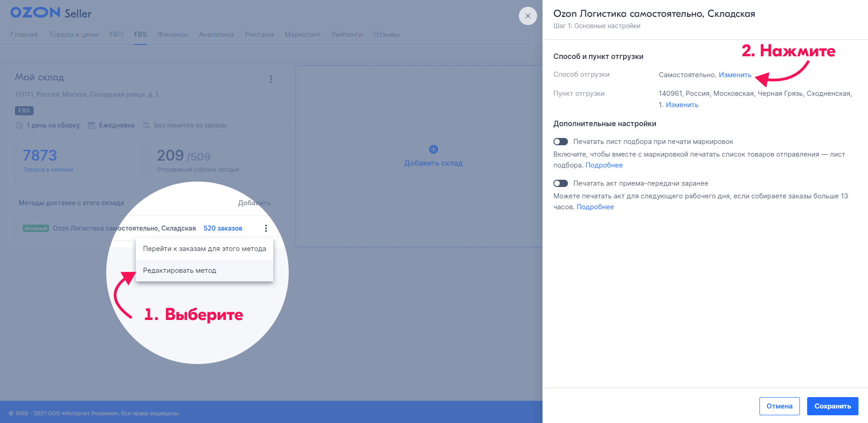Click the 7873 Товаров в наличии card
Screen dimensions: 868x423
coord(79,161)
